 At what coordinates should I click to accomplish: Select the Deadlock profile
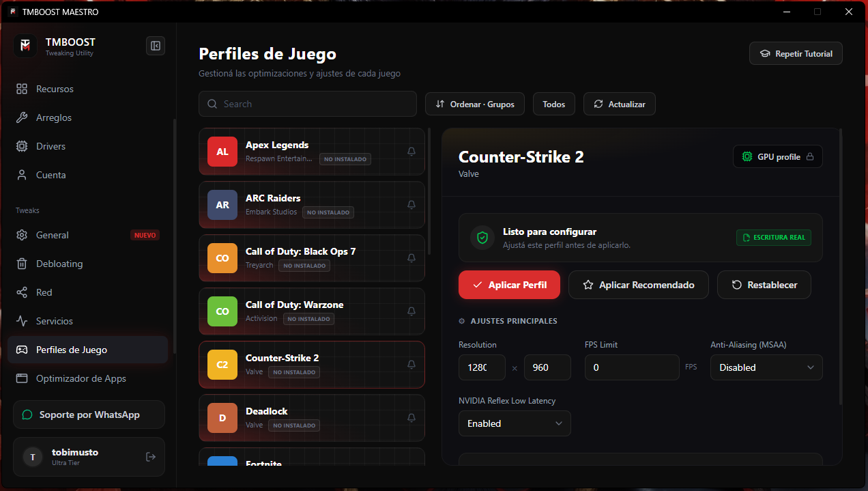[312, 418]
